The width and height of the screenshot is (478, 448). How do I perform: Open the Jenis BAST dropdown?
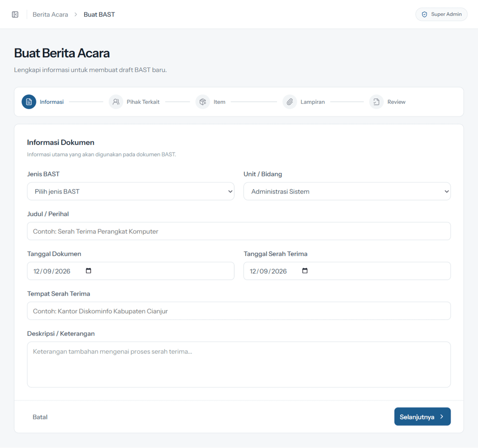point(130,191)
